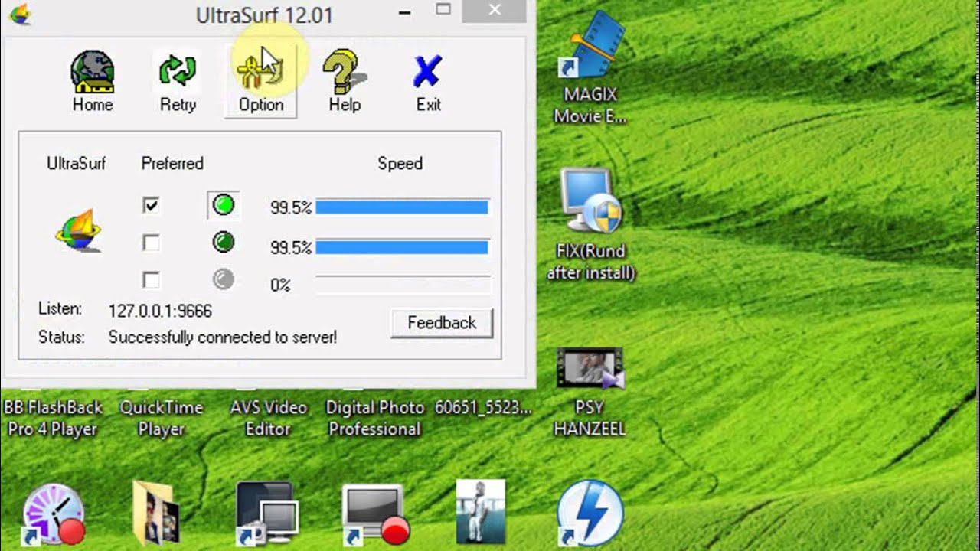Select the monitor with red record dot icon
This screenshot has width=980, height=551.
[375, 514]
